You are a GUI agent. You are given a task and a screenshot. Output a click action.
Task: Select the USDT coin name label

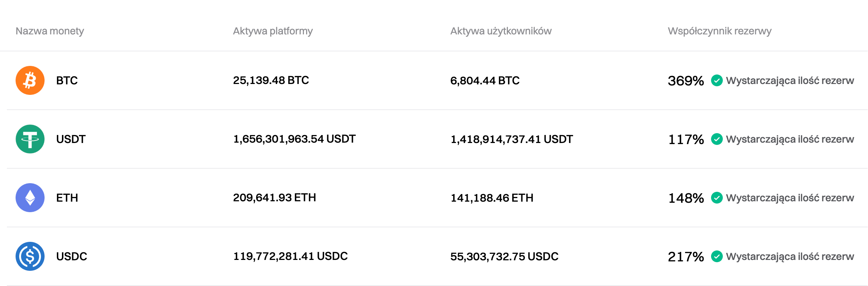(x=71, y=139)
